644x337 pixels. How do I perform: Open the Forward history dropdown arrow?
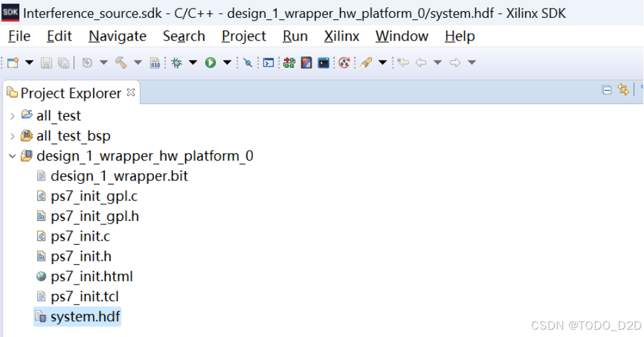coord(471,63)
